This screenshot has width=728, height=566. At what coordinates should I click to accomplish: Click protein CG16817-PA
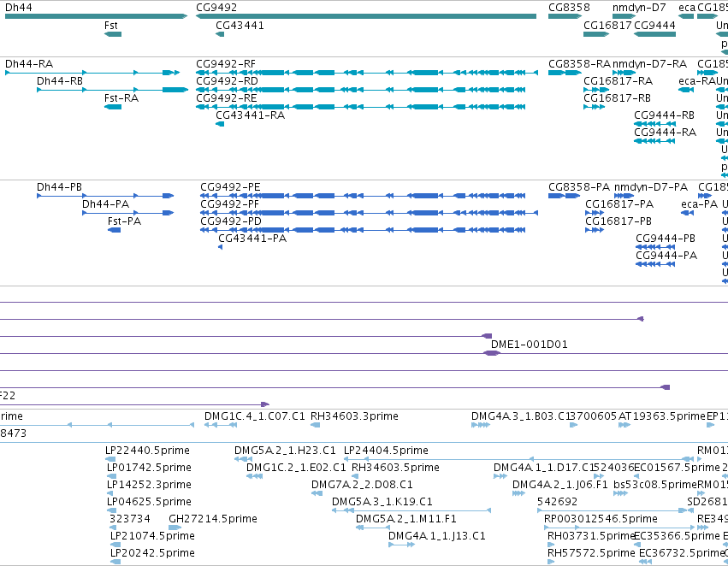coord(595,213)
